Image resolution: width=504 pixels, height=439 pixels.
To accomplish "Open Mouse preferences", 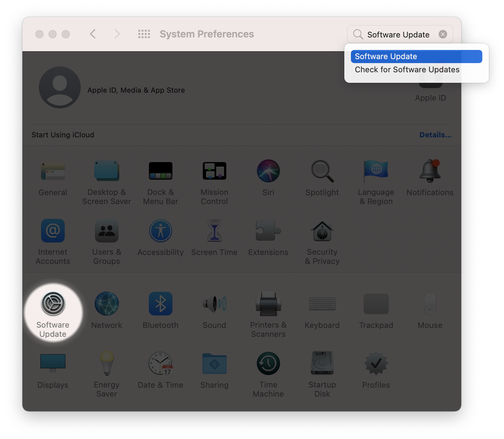I will (430, 311).
